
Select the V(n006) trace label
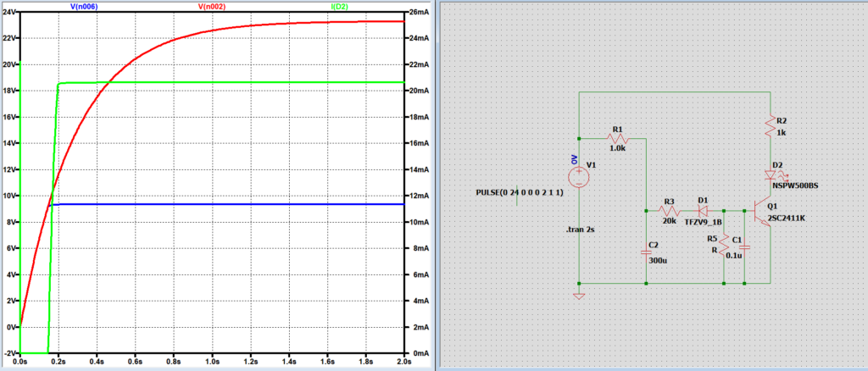click(85, 6)
